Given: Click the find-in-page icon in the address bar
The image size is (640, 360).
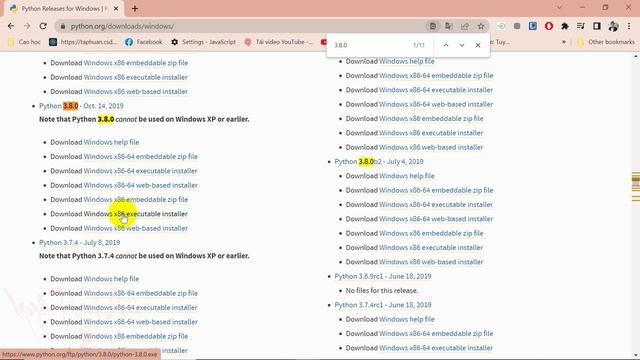Looking at the screenshot, I should coord(433,26).
